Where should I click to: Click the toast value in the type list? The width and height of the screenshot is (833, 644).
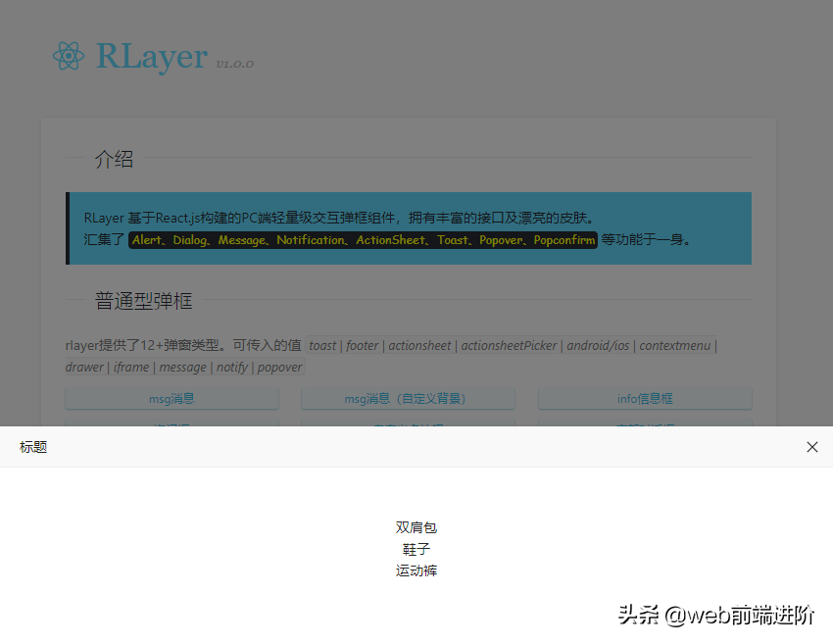click(x=321, y=345)
